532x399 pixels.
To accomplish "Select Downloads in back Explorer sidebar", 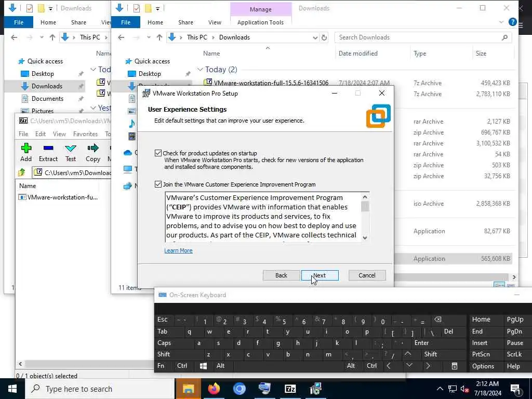I will (x=47, y=86).
